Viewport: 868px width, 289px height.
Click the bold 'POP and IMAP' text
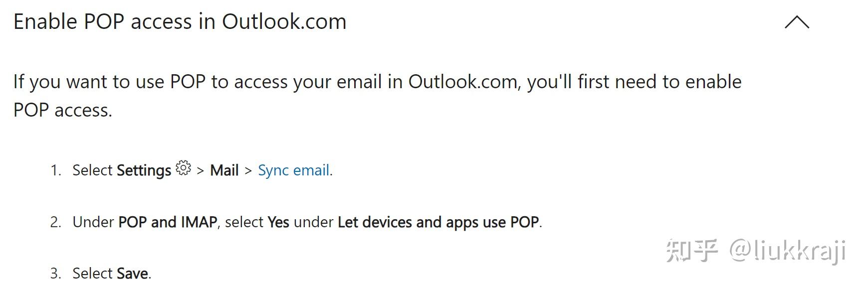tap(168, 222)
